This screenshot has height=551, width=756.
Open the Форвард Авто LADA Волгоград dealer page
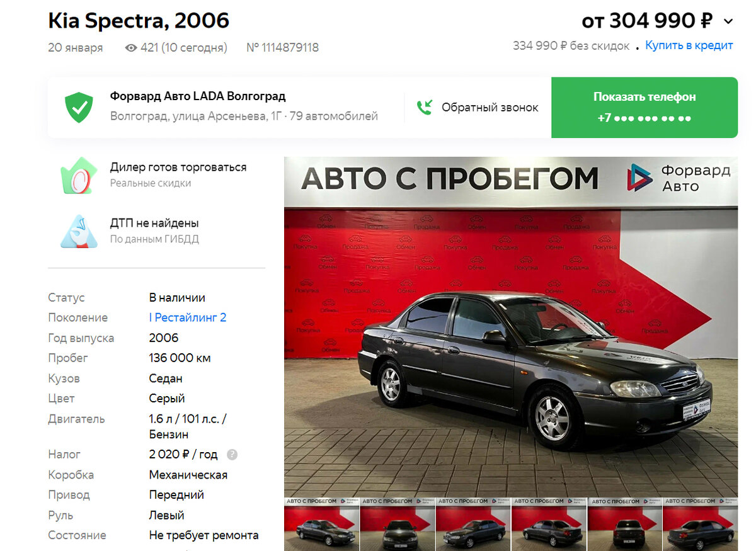click(198, 96)
